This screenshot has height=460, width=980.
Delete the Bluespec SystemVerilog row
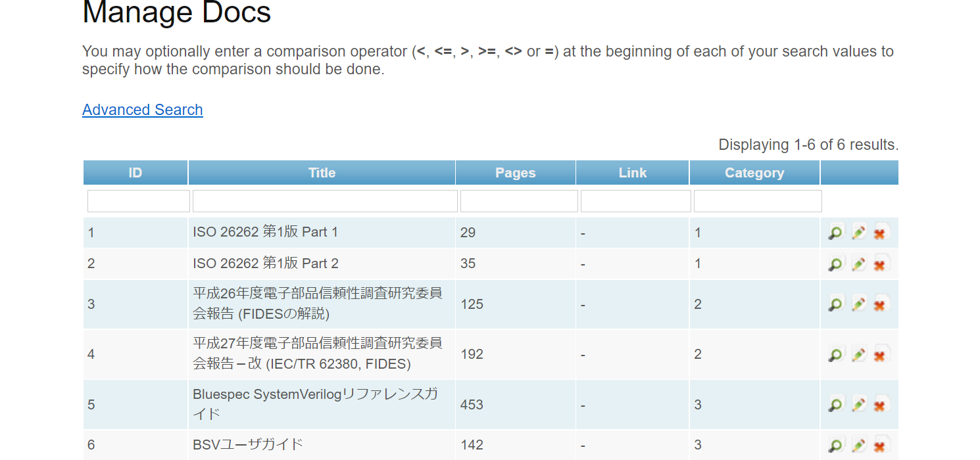click(880, 405)
